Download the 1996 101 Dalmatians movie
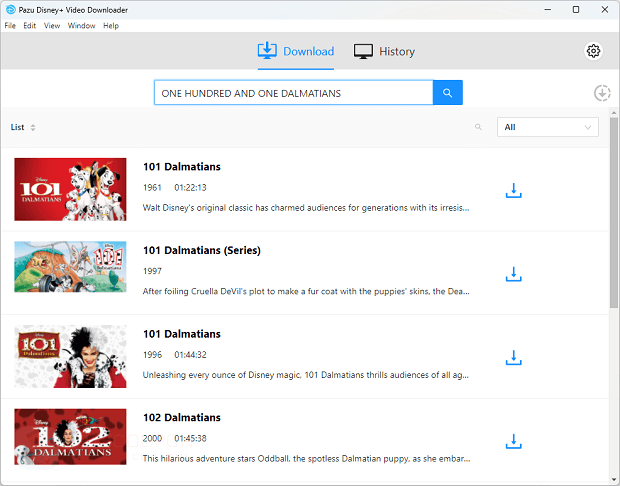 (x=513, y=357)
